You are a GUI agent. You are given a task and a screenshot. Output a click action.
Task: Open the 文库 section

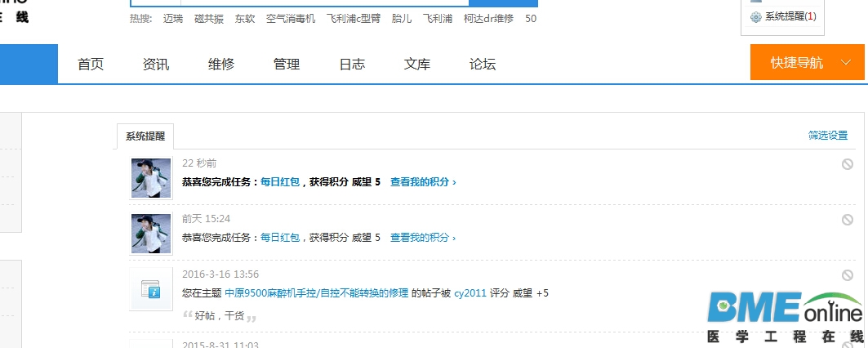(x=417, y=65)
